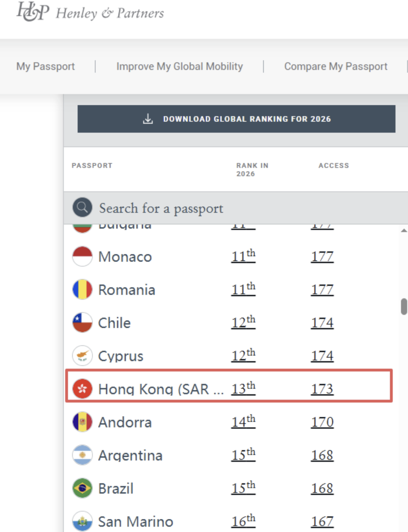408x532 pixels.
Task: Click the Henley & Partners logo
Action: point(90,12)
